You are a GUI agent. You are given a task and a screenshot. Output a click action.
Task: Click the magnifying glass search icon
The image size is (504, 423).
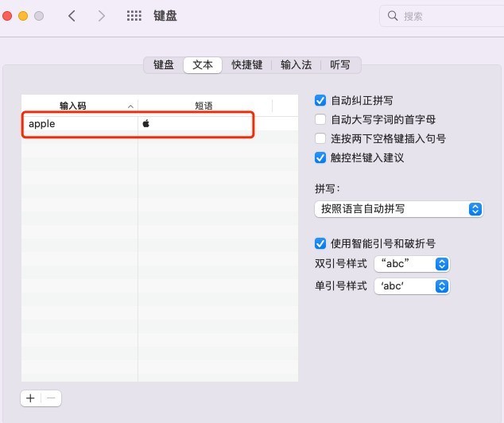393,15
